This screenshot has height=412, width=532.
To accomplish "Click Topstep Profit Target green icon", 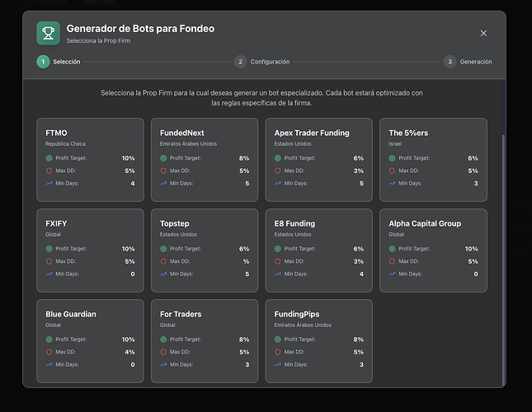I will point(163,249).
